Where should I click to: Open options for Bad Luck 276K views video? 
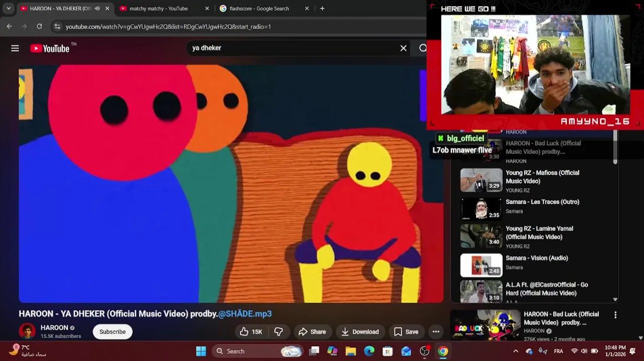[x=615, y=315]
